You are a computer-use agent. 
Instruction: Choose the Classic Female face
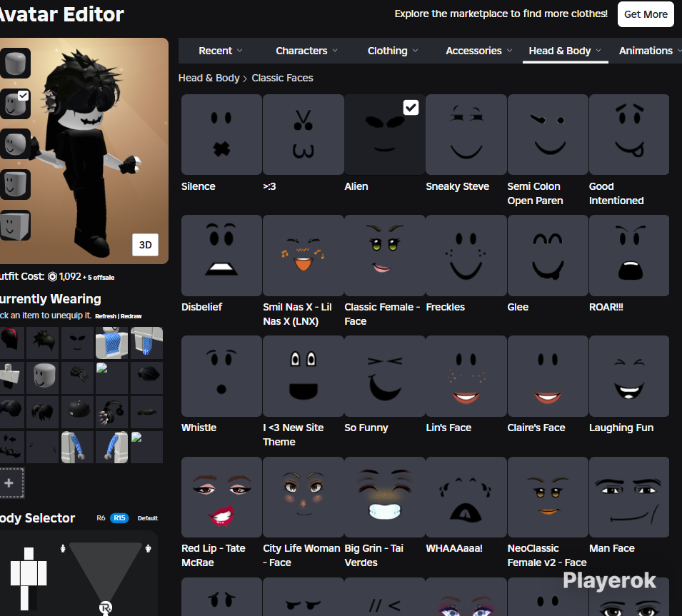point(384,256)
